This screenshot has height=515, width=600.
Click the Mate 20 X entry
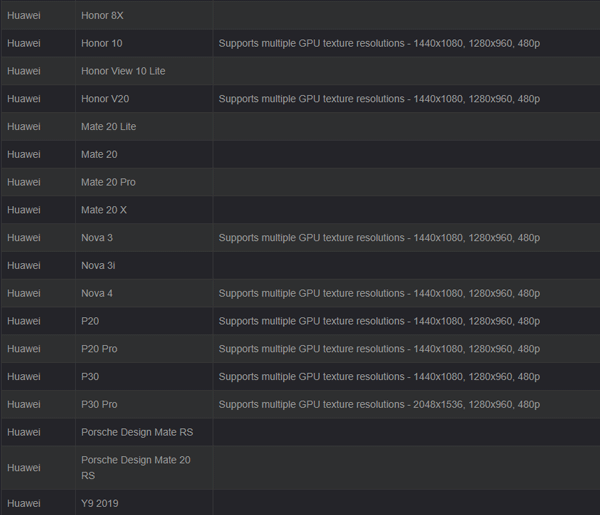(103, 210)
